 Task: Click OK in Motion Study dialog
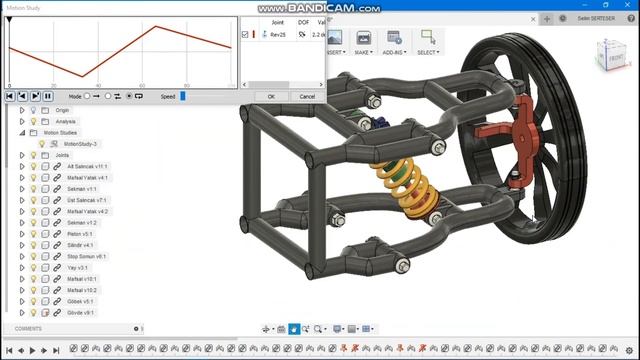[x=271, y=97]
